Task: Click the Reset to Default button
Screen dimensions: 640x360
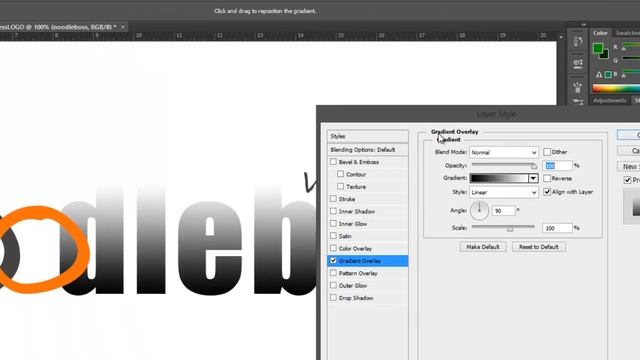Action: click(x=539, y=247)
